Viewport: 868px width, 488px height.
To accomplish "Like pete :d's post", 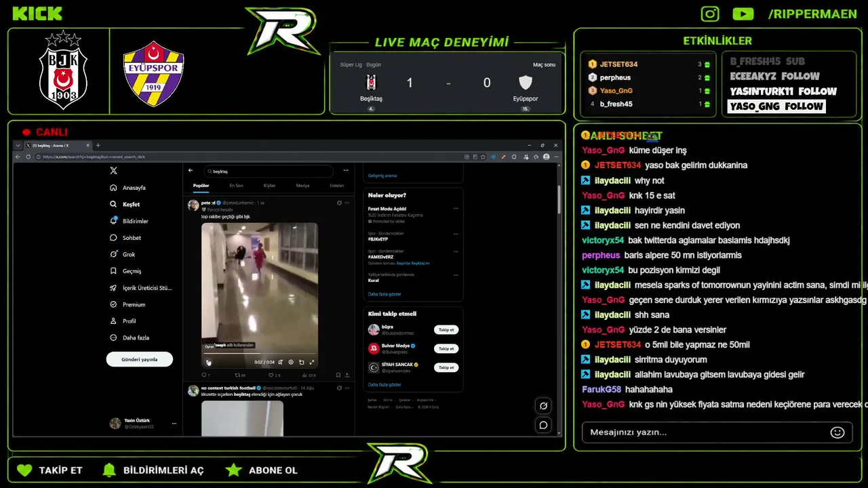I will point(273,375).
